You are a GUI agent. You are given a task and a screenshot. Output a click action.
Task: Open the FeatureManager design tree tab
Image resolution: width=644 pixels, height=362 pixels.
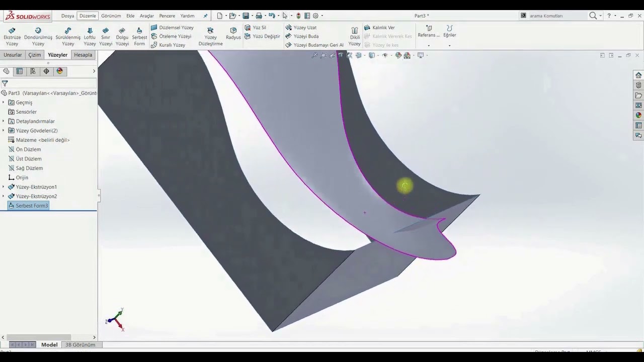pos(6,71)
